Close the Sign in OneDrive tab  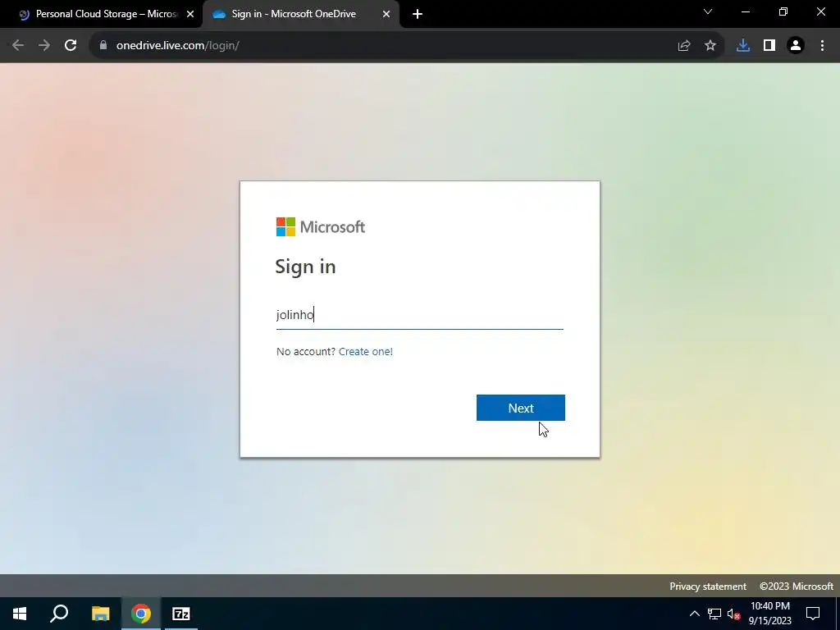(386, 15)
